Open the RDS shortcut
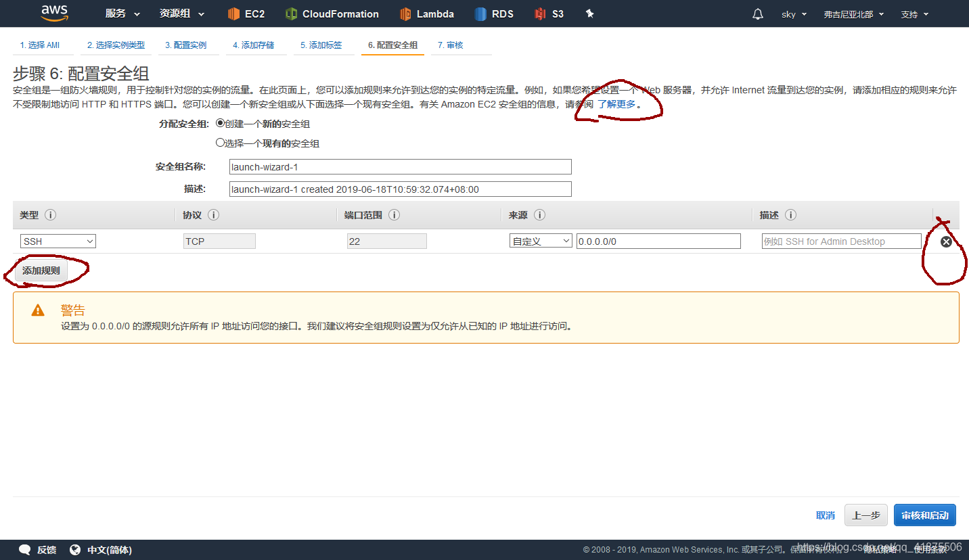This screenshot has width=969, height=560. 494,14
